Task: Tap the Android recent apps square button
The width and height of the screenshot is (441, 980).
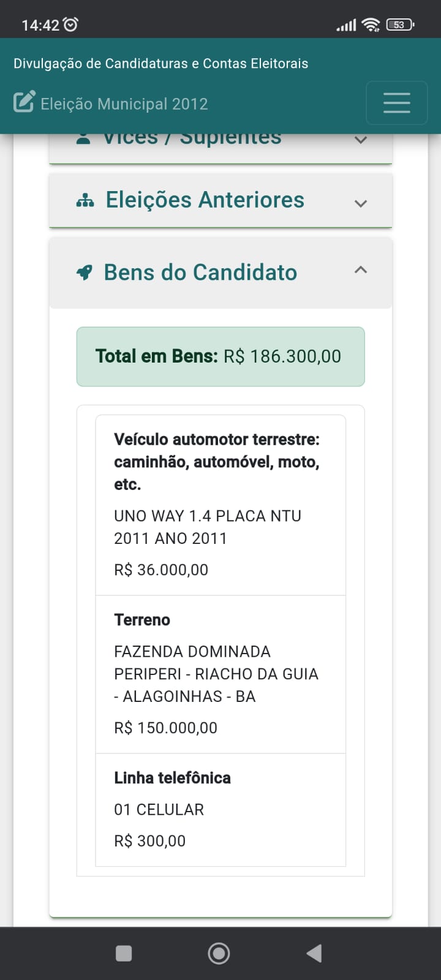Action: coord(124,953)
